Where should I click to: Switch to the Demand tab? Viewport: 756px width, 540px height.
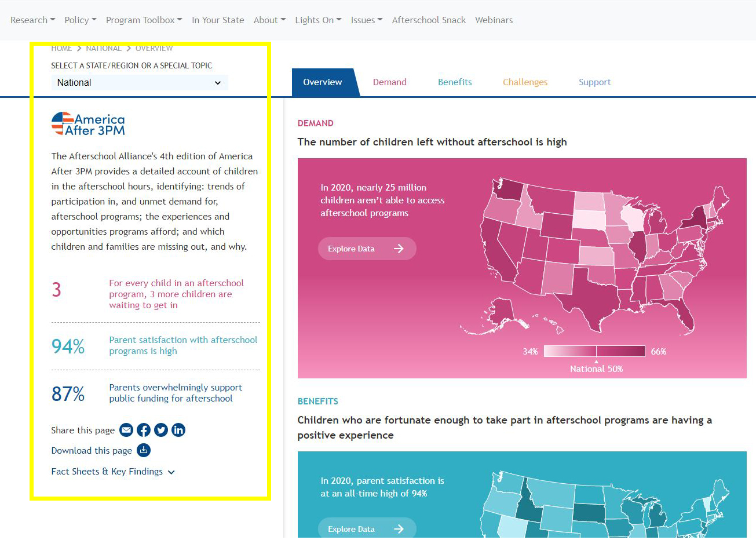[390, 82]
